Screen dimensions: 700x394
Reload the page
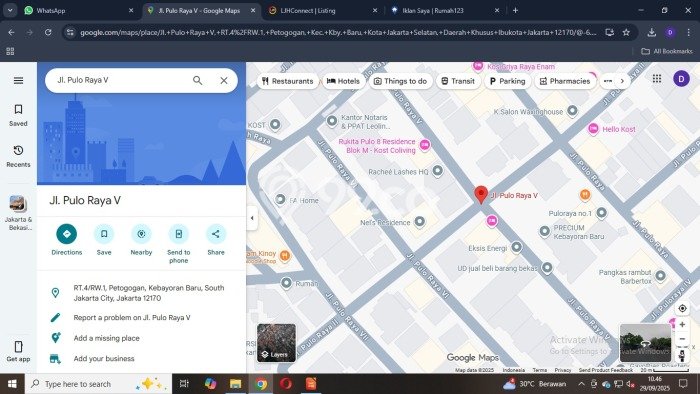tap(48, 32)
